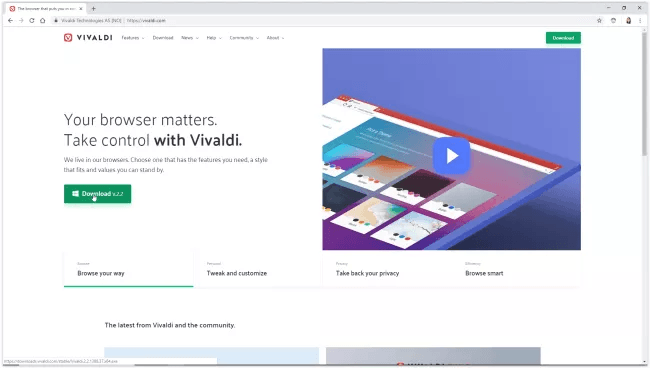Play the Vivaldi intro video

click(451, 156)
